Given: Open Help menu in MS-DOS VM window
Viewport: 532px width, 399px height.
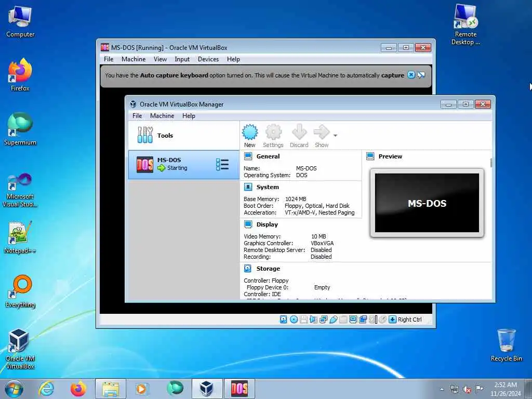Looking at the screenshot, I should pos(233,59).
